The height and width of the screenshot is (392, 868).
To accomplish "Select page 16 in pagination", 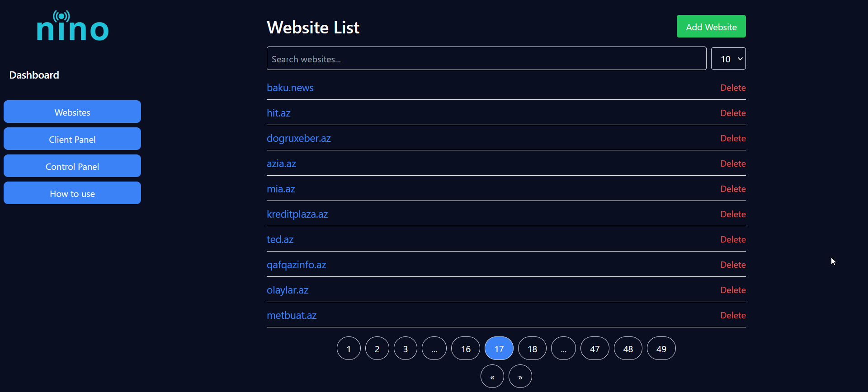I will pos(466,348).
